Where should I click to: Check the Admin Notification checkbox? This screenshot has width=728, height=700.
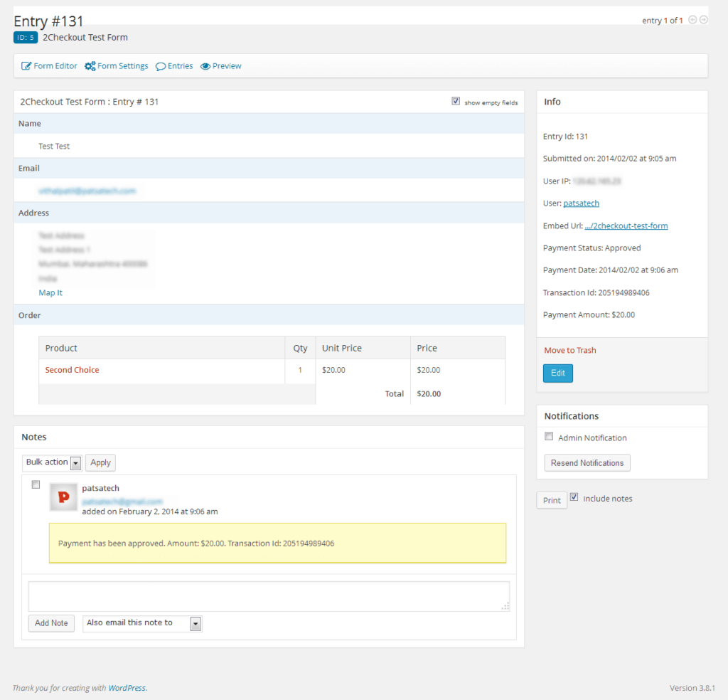[549, 436]
